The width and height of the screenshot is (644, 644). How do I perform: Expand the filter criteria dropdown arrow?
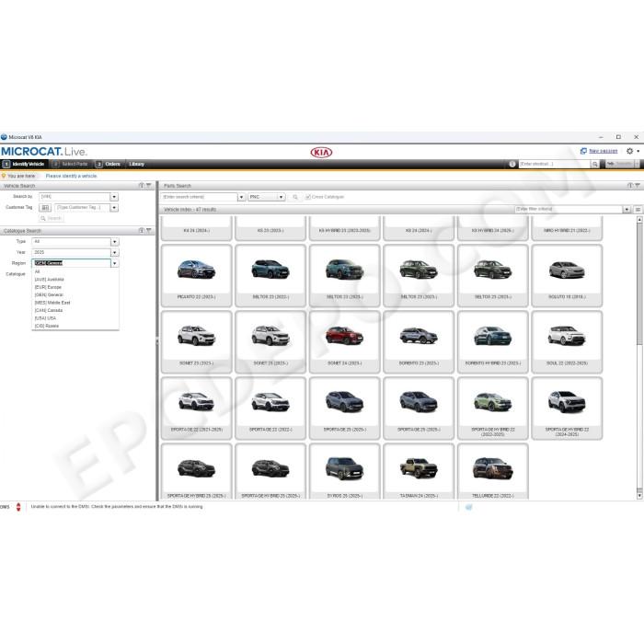point(627,210)
